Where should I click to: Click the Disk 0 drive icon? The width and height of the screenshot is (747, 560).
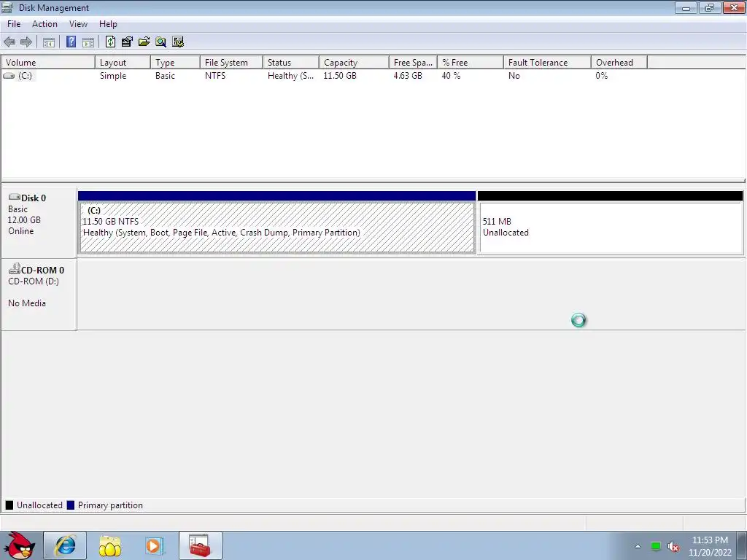pos(15,197)
